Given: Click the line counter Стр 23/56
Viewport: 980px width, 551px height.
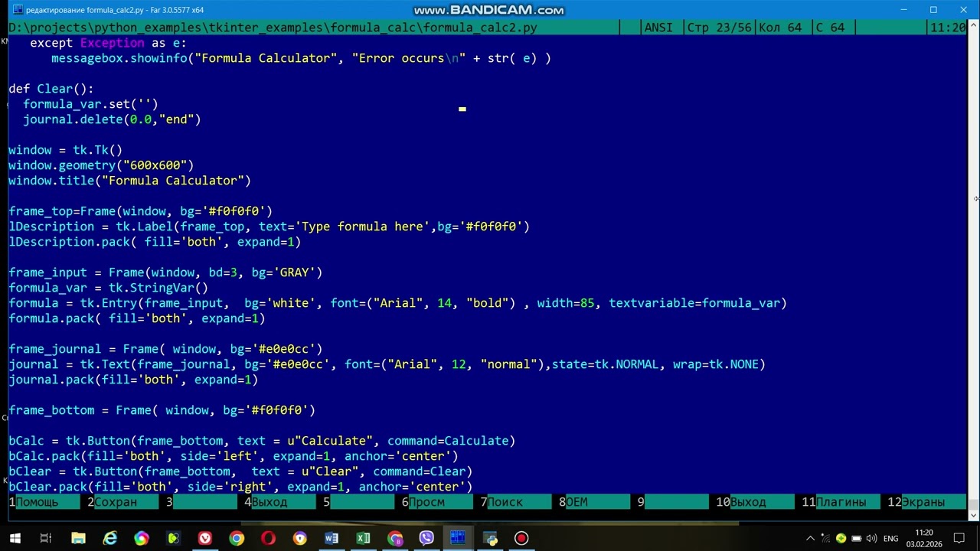Looking at the screenshot, I should pyautogui.click(x=718, y=28).
